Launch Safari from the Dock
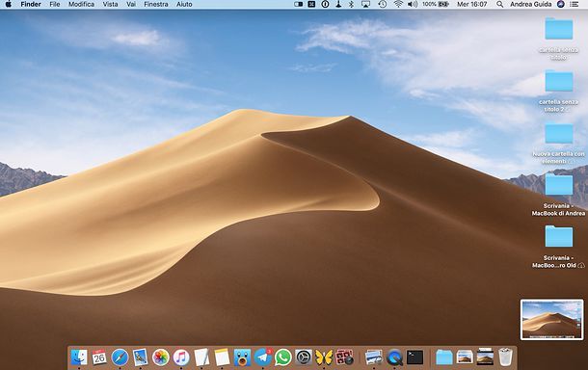This screenshot has width=588, height=370. tap(120, 357)
